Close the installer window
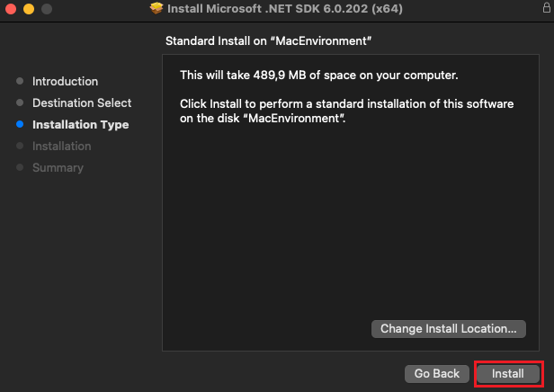Screen dimensions: 554x392 11,9
